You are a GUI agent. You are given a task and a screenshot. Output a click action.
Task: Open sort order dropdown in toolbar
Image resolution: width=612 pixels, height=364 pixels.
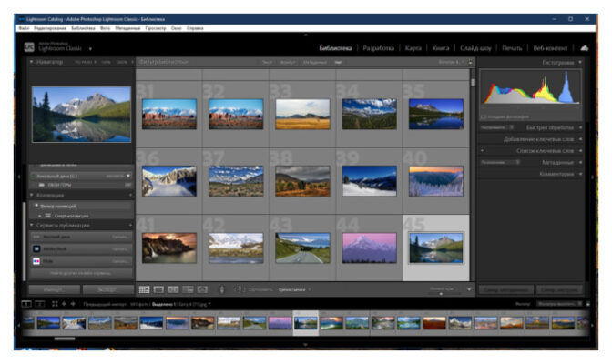[295, 290]
